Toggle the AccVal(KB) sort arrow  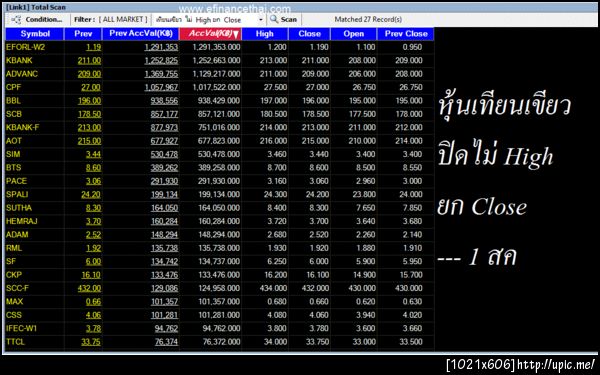pyautogui.click(x=236, y=34)
